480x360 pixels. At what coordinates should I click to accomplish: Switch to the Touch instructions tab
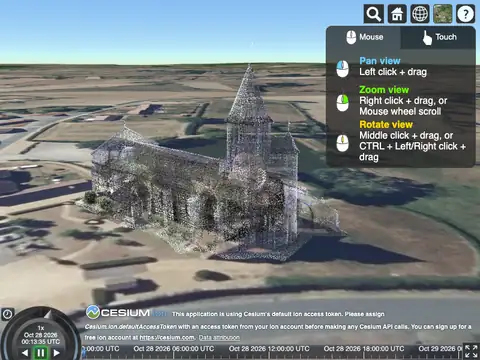point(438,37)
